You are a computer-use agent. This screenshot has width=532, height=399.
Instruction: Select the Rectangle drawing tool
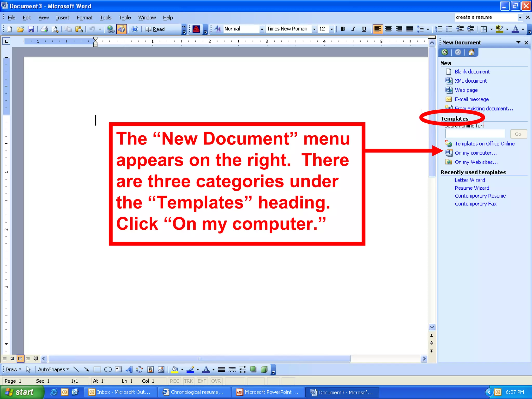pyautogui.click(x=97, y=369)
